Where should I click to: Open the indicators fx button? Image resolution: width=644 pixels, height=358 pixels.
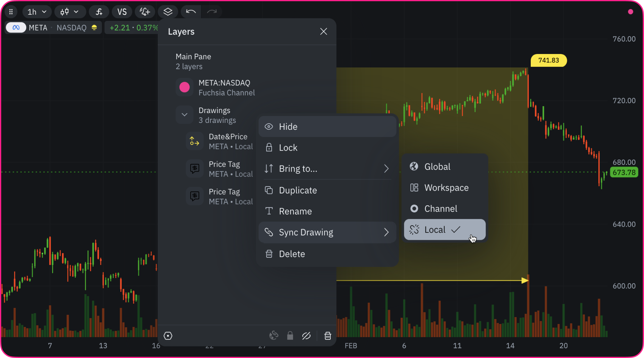(99, 12)
